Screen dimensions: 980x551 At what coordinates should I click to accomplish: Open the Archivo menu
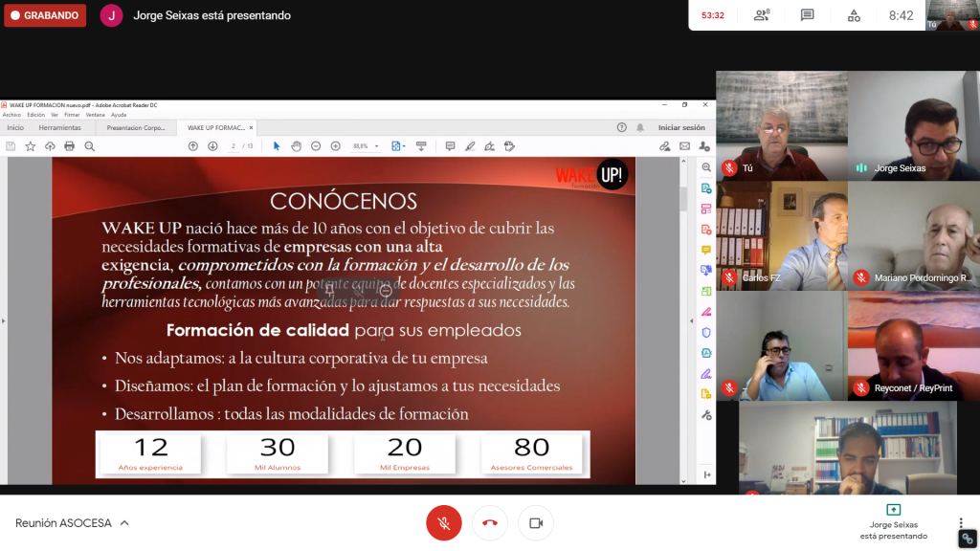pyautogui.click(x=11, y=115)
